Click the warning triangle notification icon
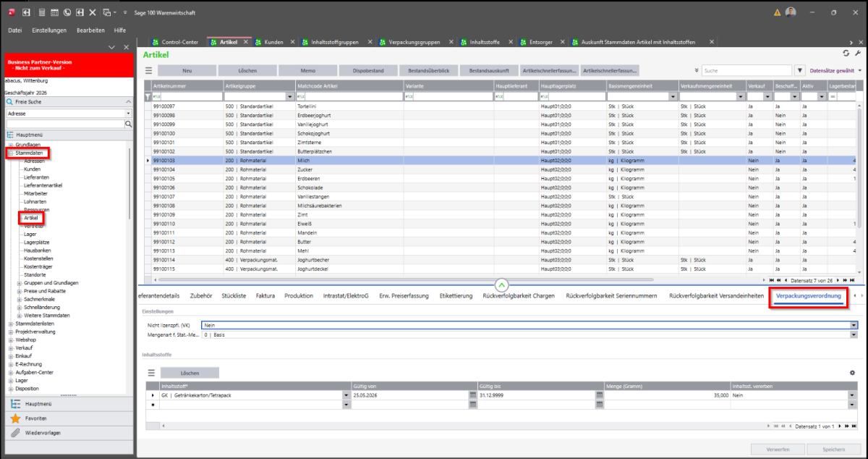 [x=778, y=12]
